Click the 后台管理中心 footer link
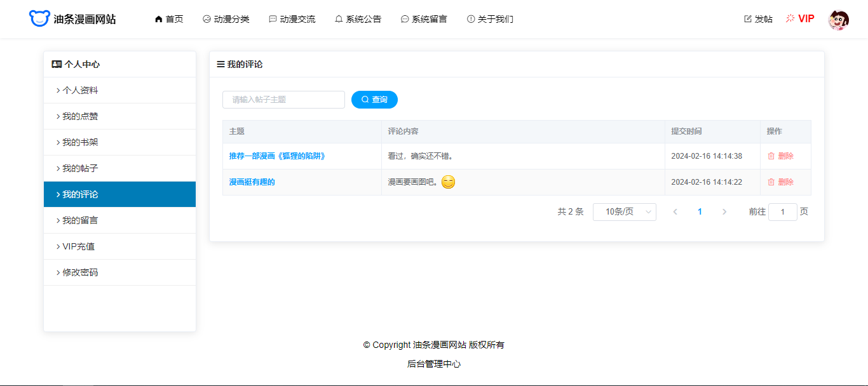 [x=434, y=364]
